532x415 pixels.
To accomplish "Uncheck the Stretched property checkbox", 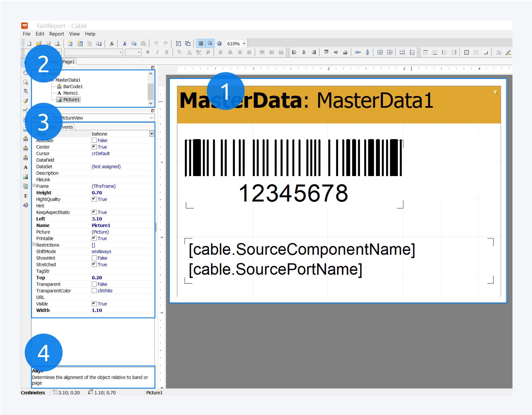I will [94, 264].
